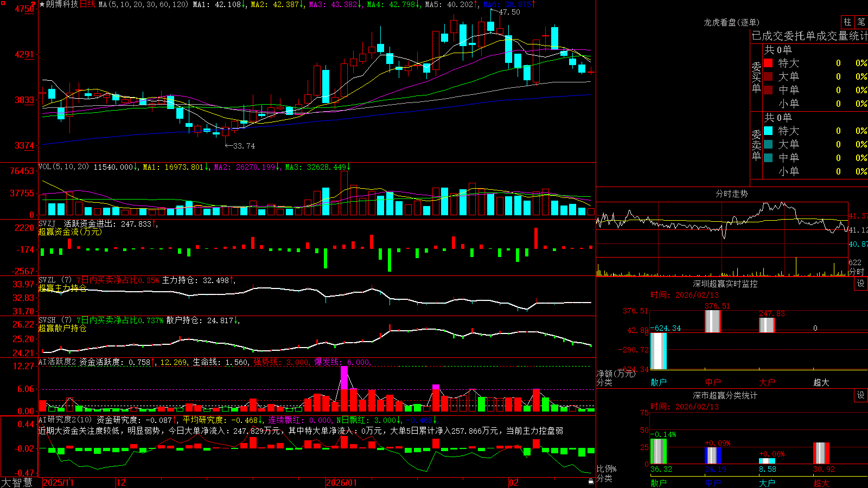Click the lock icon at the chart's bottom-right
Viewport: 868px width, 488px height.
[x=591, y=481]
